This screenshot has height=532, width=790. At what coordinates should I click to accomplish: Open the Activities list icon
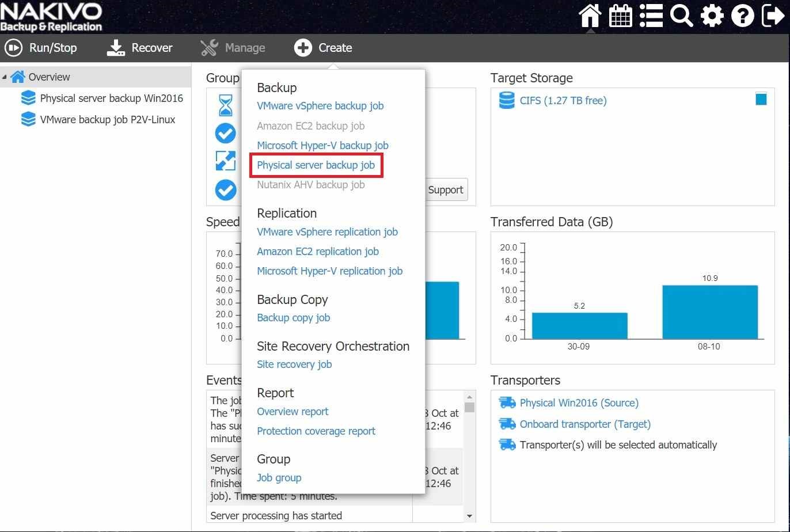pos(651,16)
